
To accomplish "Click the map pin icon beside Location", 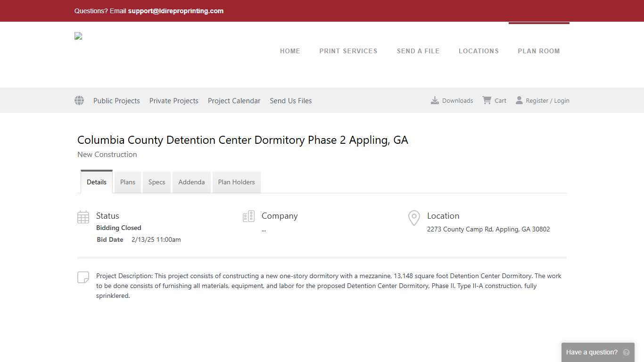I will 413,218.
